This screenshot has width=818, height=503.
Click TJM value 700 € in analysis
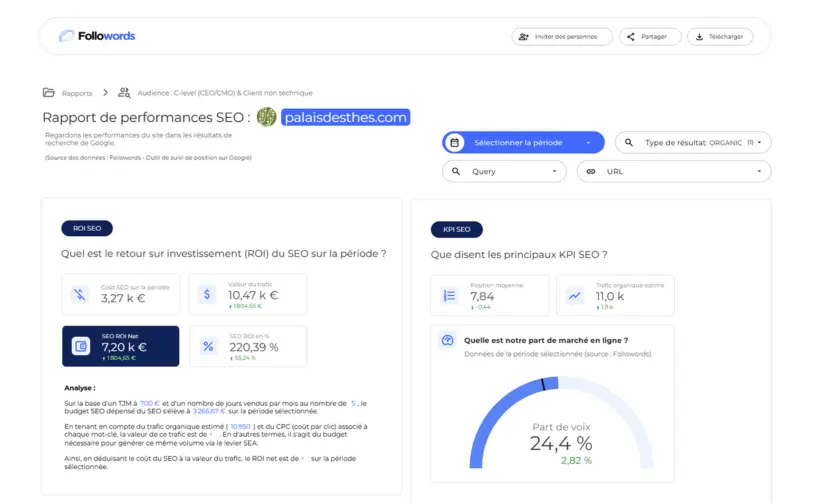coord(149,403)
